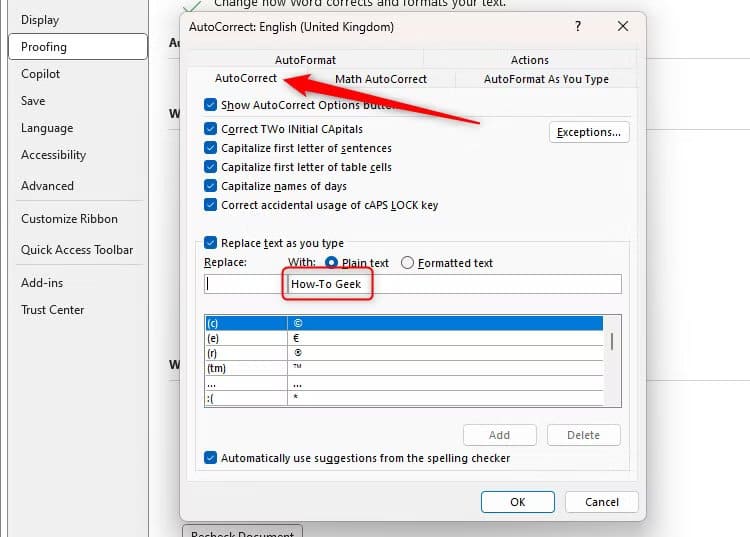
Task: Select Proofing in Word Options sidebar
Action: 78,46
